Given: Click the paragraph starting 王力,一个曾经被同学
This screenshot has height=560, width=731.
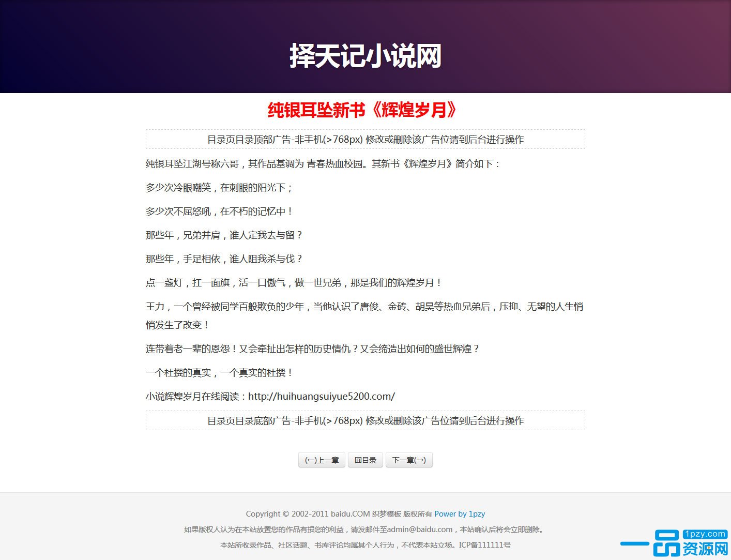Looking at the screenshot, I should pyautogui.click(x=364, y=315).
